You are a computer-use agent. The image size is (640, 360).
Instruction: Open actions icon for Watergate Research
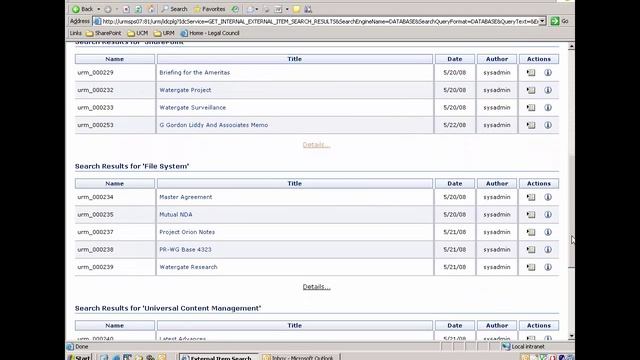coord(531,267)
